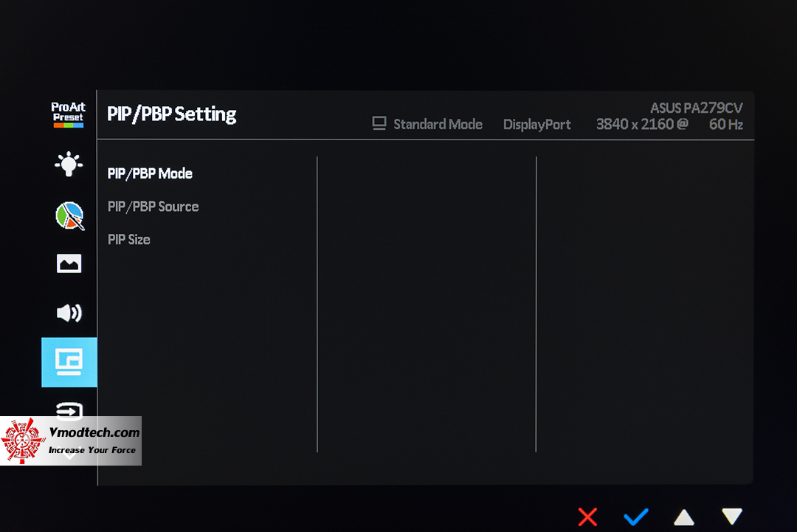Open the ProArt Preset menu
Screen dimensions: 797x532
click(x=68, y=114)
